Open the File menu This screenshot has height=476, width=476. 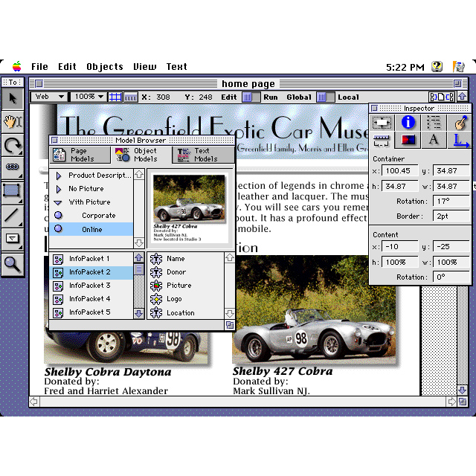(39, 66)
